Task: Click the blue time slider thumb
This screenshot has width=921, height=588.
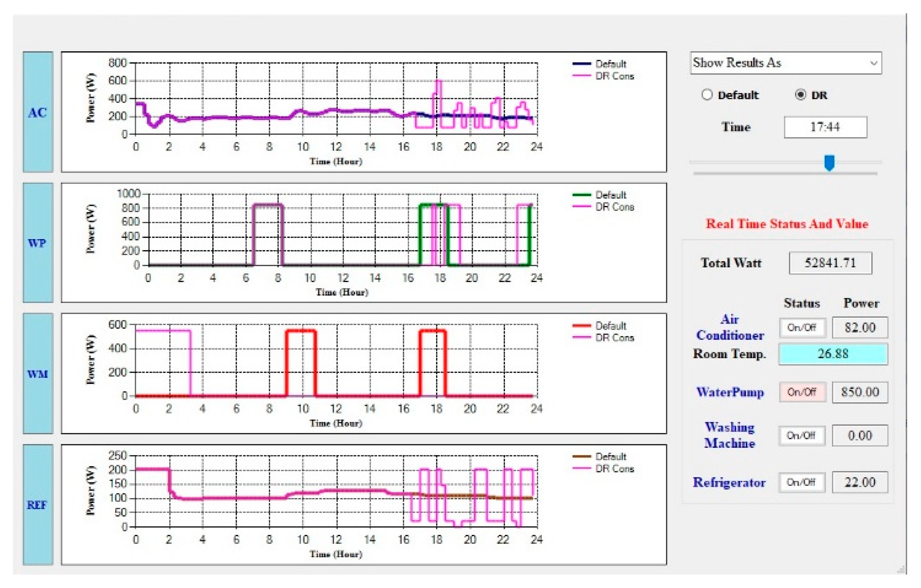Action: (829, 163)
